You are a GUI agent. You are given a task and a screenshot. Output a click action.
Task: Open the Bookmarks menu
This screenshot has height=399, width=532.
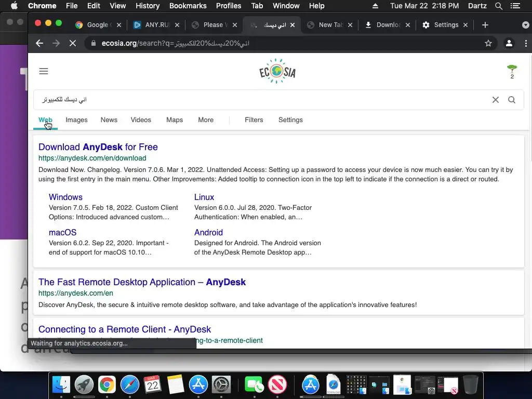point(188,6)
